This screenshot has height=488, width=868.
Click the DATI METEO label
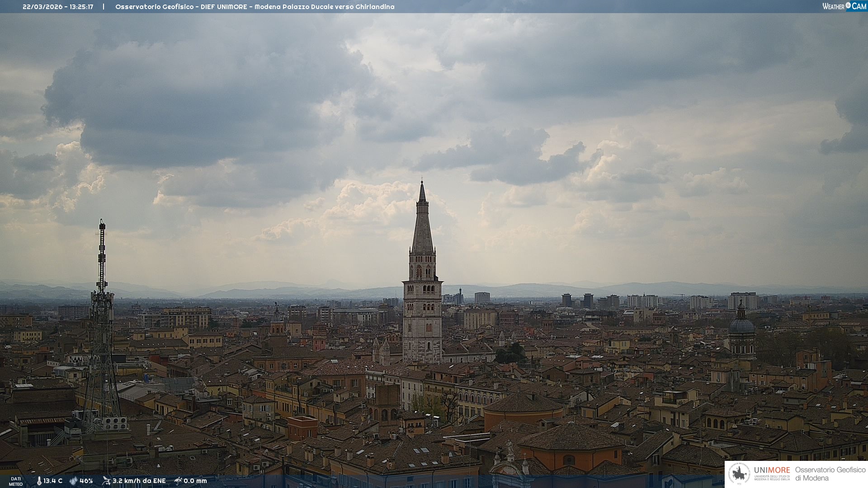[16, 481]
